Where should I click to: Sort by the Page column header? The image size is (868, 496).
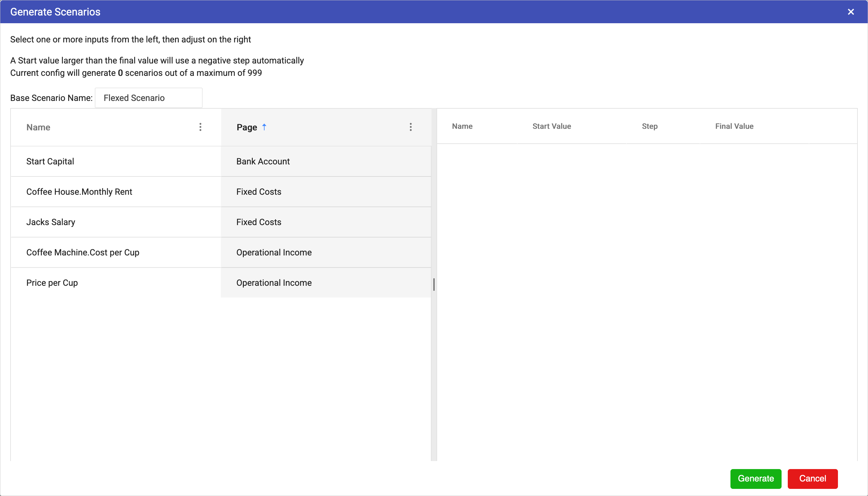[247, 128]
